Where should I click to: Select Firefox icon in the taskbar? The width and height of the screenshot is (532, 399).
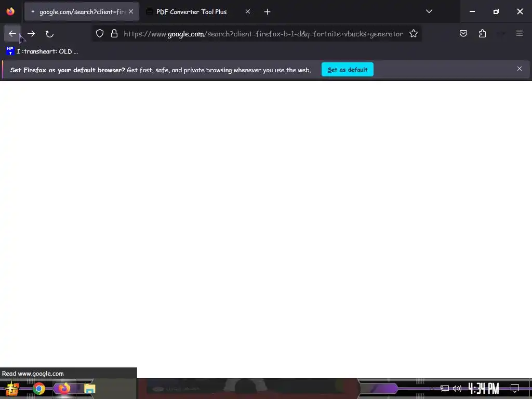(64, 389)
